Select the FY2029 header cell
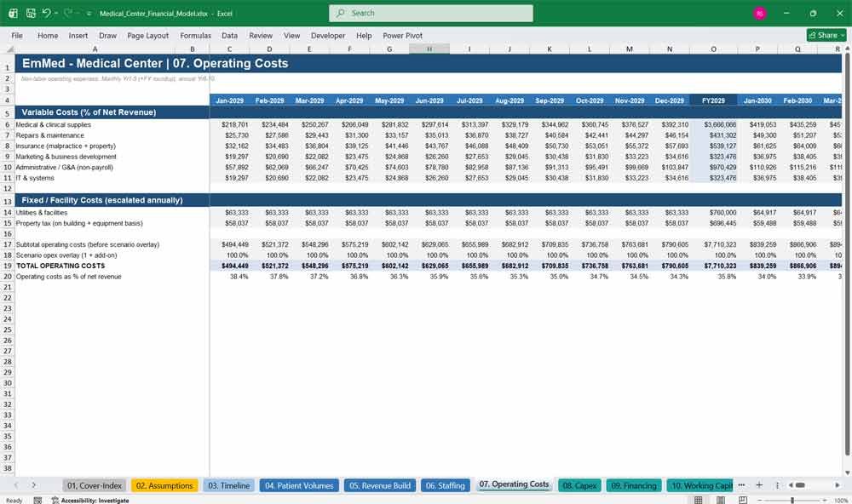 coord(713,100)
